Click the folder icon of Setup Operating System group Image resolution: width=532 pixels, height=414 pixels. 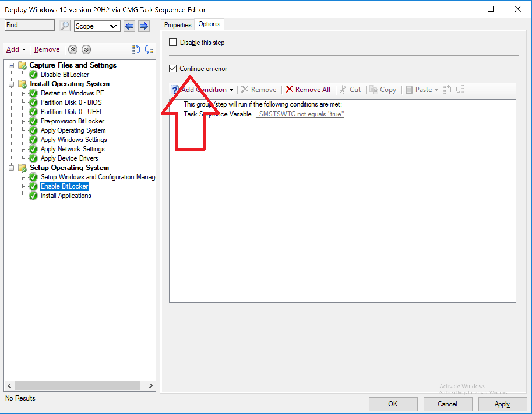[22, 168]
